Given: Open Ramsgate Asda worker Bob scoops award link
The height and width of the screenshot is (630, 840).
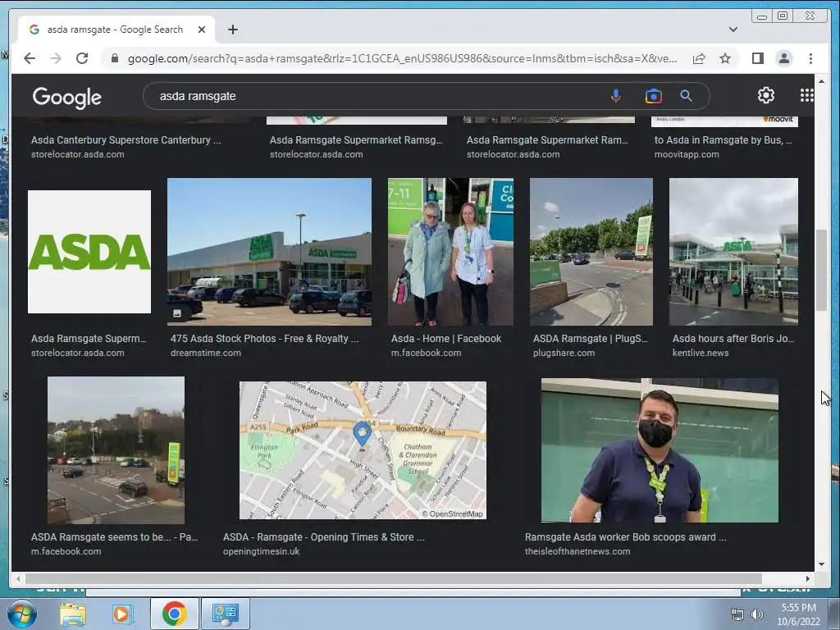Looking at the screenshot, I should coord(626,536).
